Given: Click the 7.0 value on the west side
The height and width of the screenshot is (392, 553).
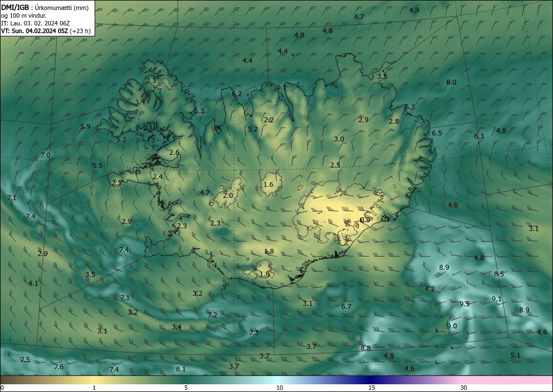Looking at the screenshot, I should tap(45, 155).
